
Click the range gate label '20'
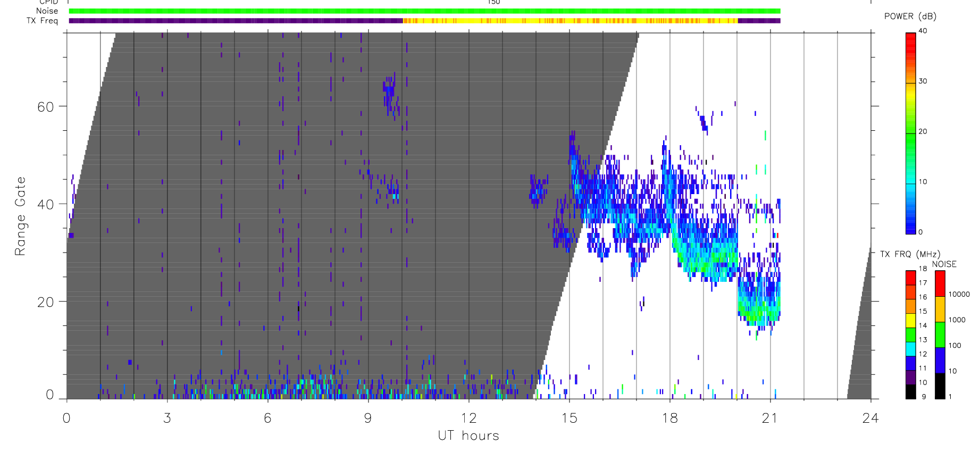click(x=46, y=302)
